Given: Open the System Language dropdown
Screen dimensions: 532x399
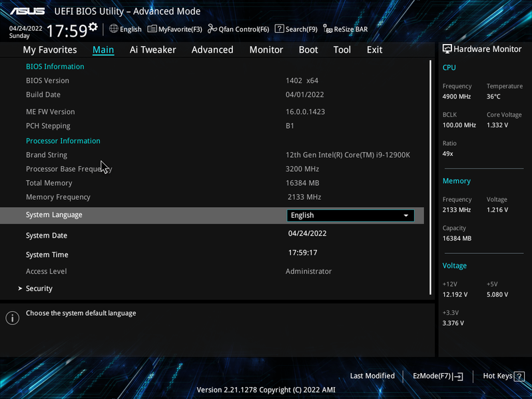Looking at the screenshot, I should [x=350, y=215].
